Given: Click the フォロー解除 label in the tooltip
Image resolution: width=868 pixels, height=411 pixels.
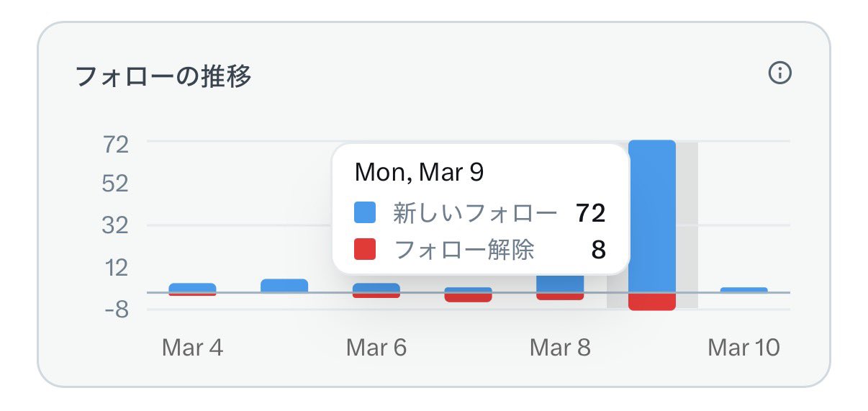Looking at the screenshot, I should tap(464, 250).
